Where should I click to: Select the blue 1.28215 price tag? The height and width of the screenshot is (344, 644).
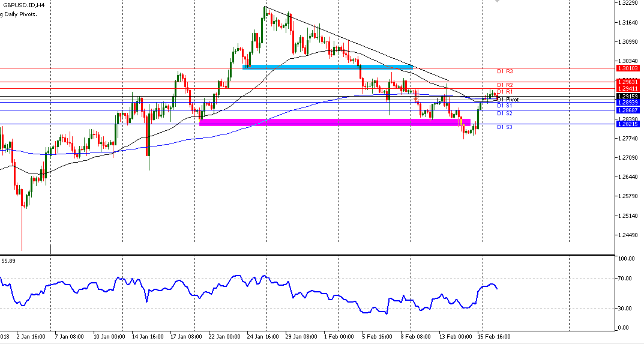coord(628,124)
